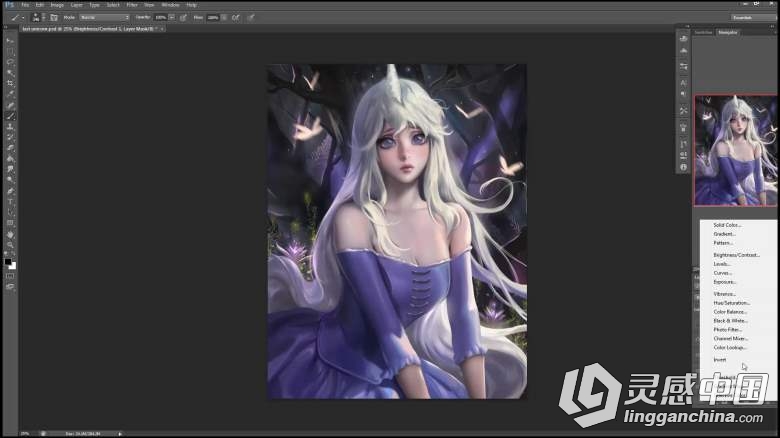Open the Flow slider arrow
Viewport: 780px width, 438px height.
click(224, 17)
